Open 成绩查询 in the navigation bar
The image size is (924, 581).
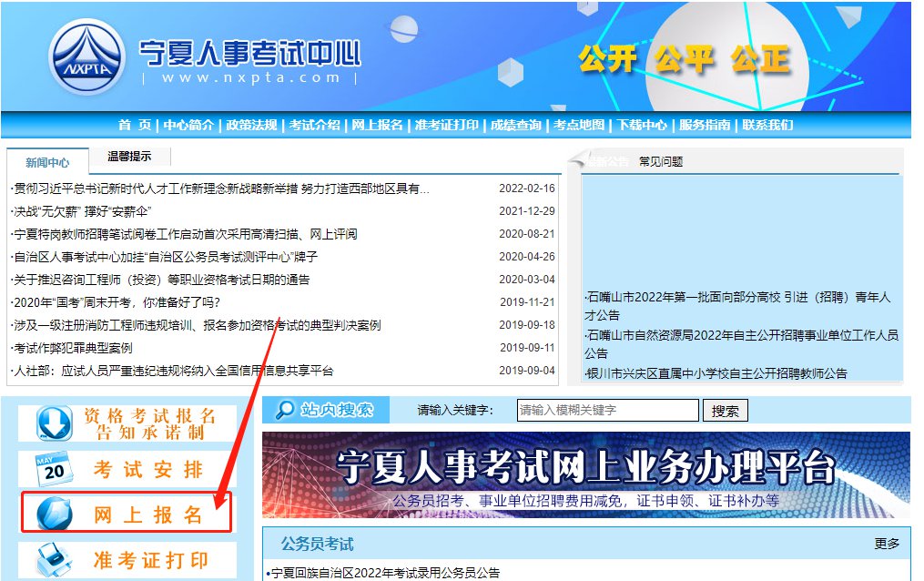(x=516, y=125)
